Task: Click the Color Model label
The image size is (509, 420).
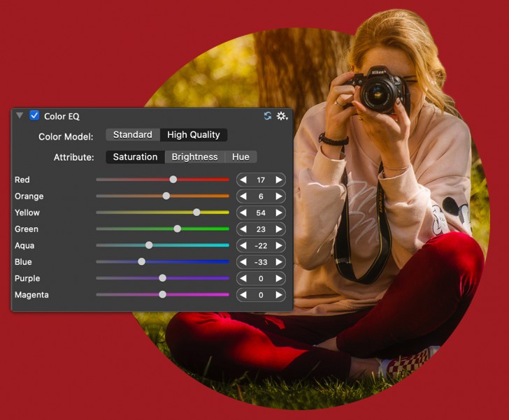Action: click(66, 137)
